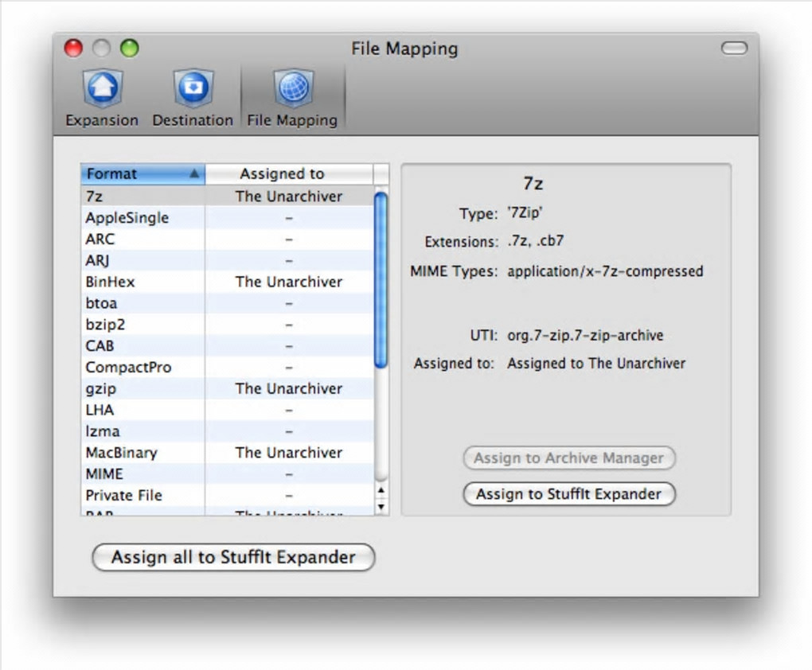Sort by the Assigned to column header

click(x=289, y=174)
